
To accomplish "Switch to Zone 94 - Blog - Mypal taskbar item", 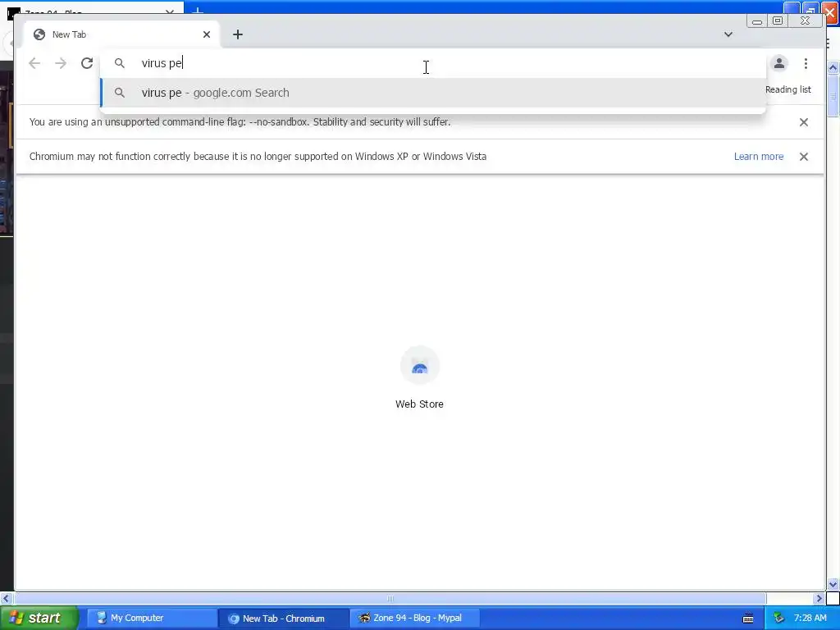I will coord(414,618).
